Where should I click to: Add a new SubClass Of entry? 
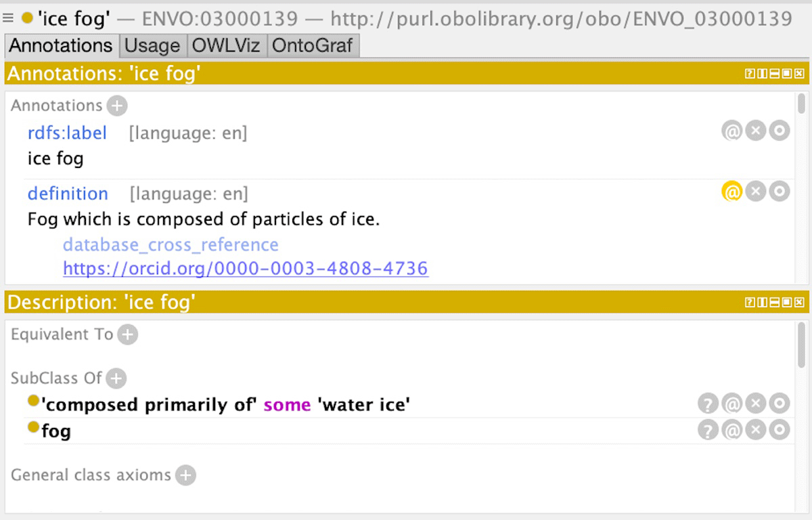116,378
